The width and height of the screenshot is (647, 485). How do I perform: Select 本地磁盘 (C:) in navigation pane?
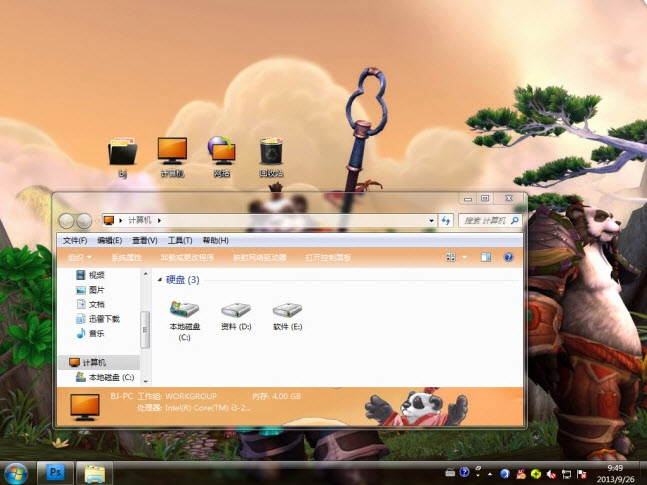pyautogui.click(x=105, y=377)
